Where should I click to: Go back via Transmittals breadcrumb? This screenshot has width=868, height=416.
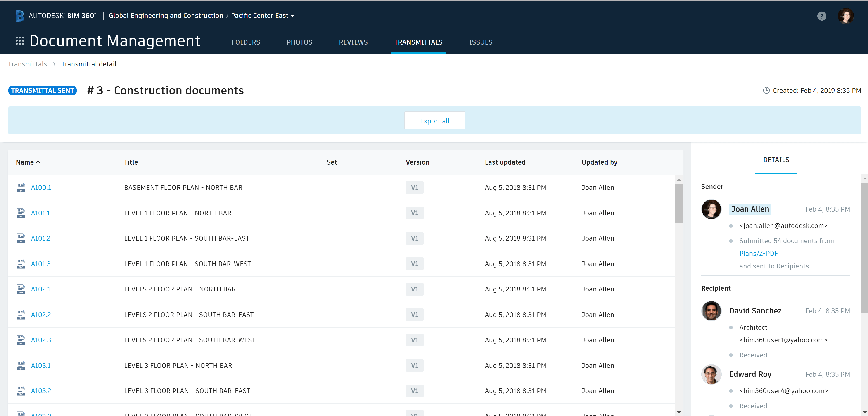coord(28,64)
